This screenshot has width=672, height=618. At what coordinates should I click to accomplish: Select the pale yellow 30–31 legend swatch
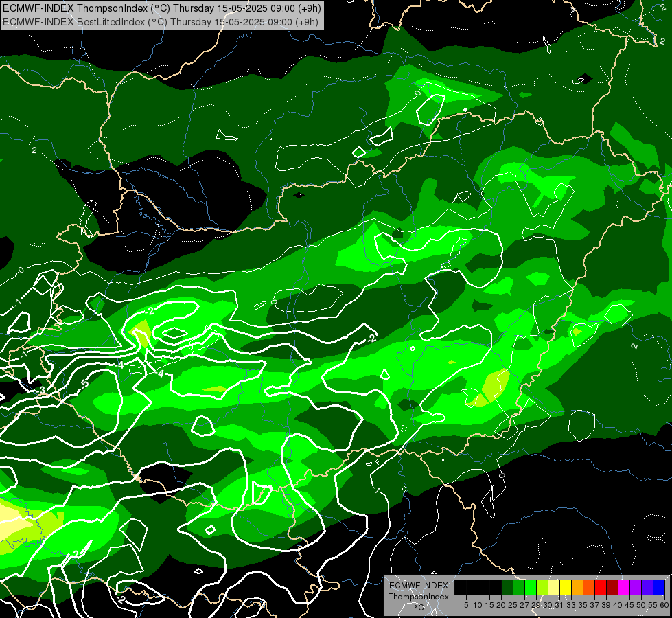554,587
